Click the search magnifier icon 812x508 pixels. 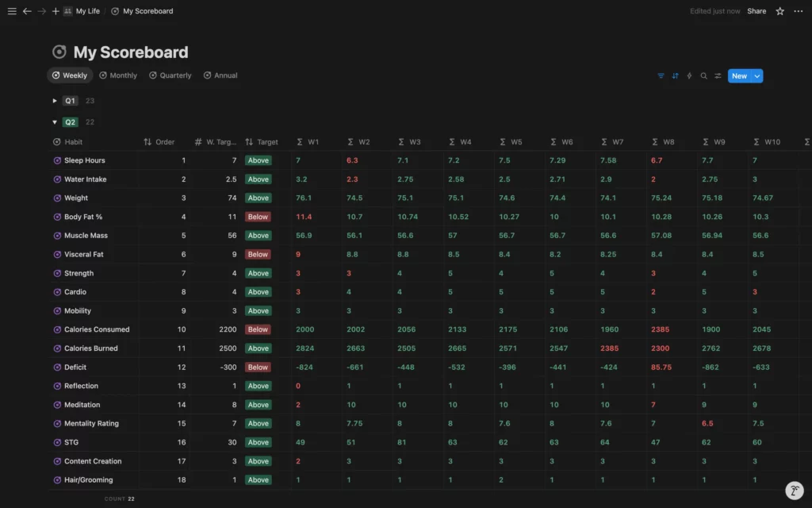tap(703, 76)
